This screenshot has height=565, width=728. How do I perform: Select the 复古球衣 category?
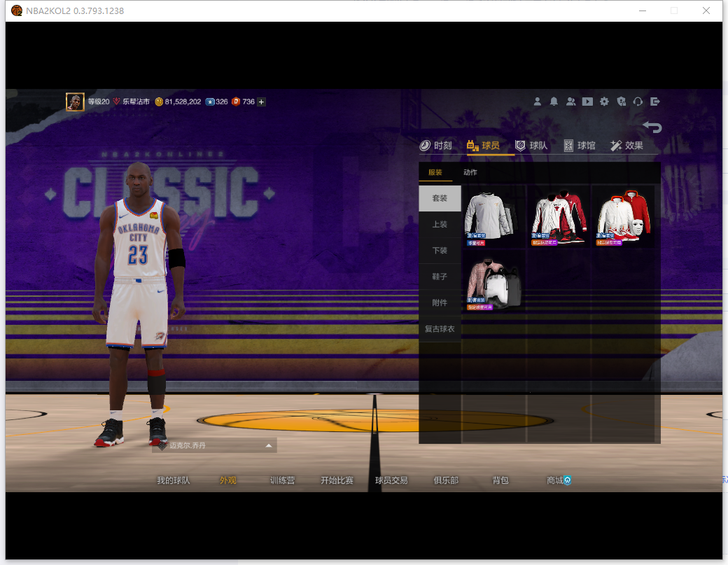pyautogui.click(x=440, y=329)
